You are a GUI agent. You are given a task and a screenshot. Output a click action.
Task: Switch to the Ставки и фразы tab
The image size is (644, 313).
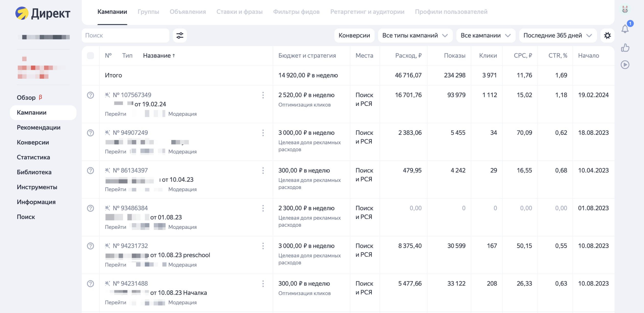pyautogui.click(x=239, y=12)
